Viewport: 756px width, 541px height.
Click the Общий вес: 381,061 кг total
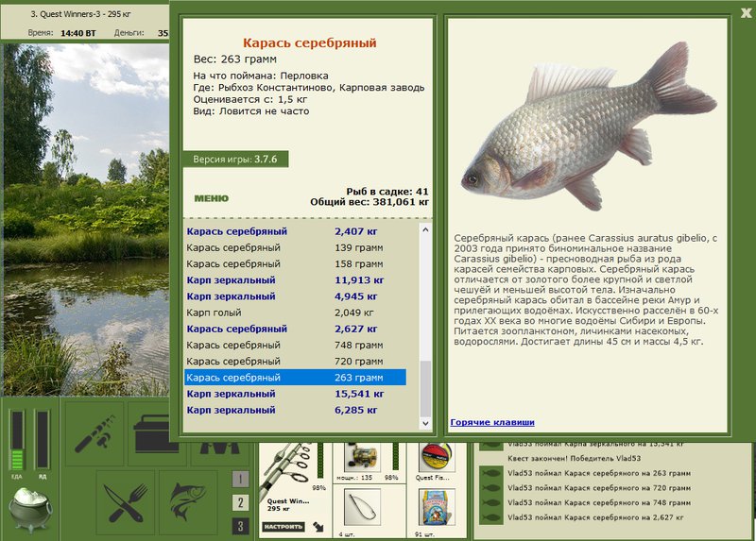(369, 202)
